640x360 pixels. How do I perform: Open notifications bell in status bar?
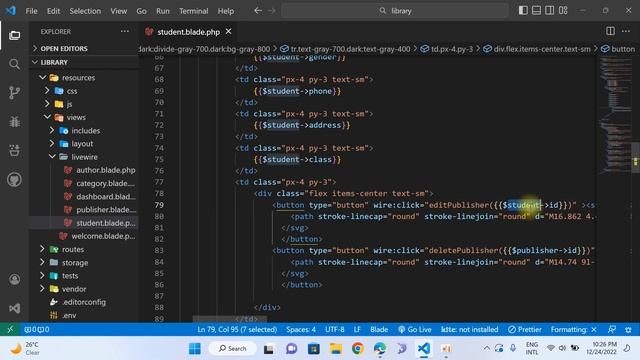click(628, 329)
